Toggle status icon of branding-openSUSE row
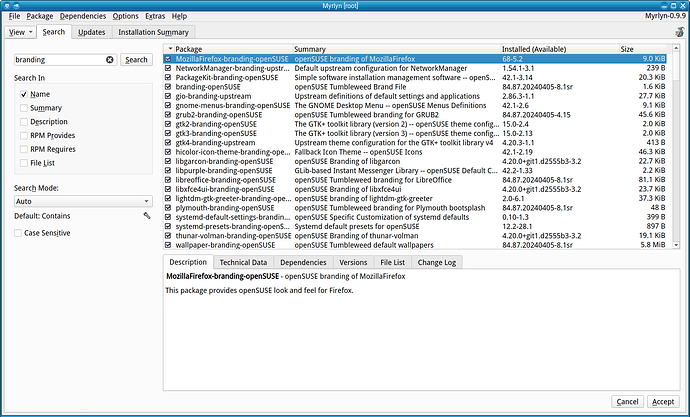 (168, 87)
